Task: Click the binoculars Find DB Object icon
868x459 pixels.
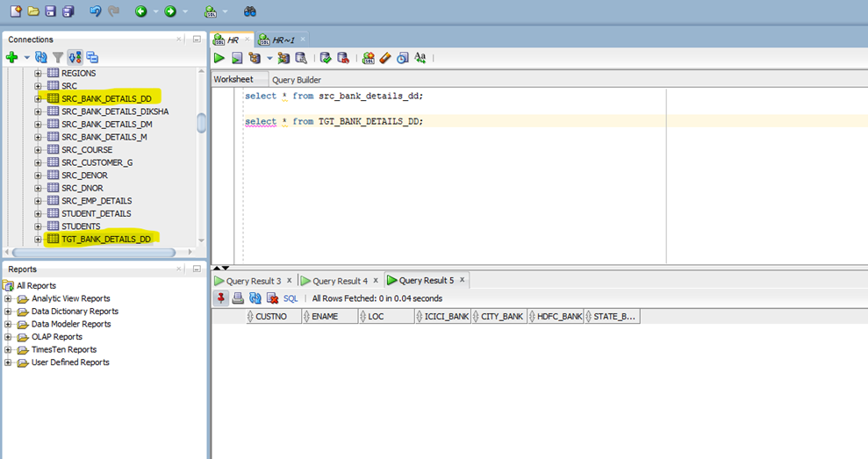Action: click(250, 11)
